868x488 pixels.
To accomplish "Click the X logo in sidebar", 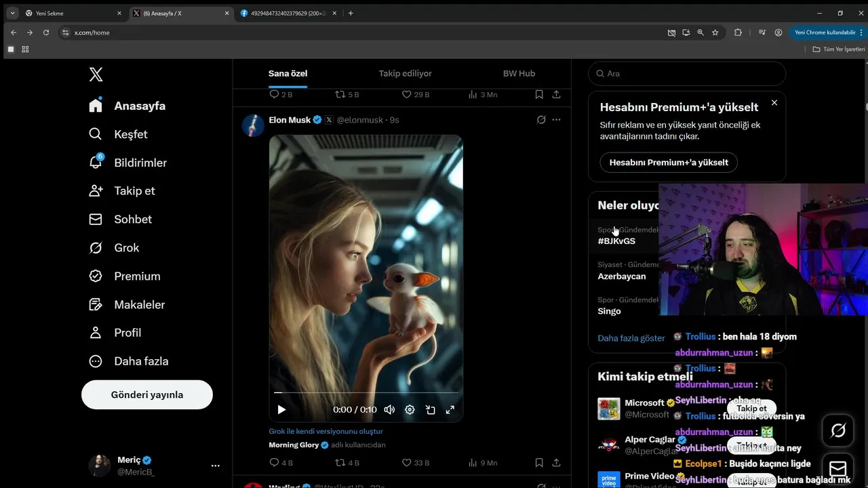I will 96,75.
